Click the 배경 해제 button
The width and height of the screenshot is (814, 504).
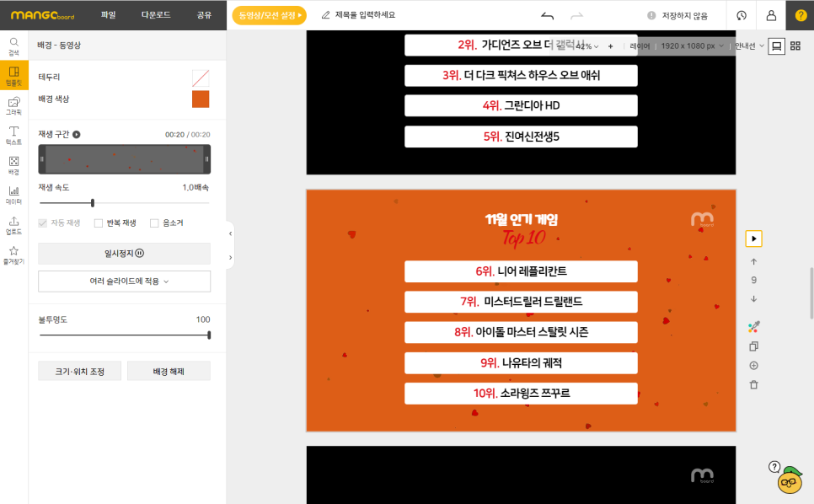[169, 371]
